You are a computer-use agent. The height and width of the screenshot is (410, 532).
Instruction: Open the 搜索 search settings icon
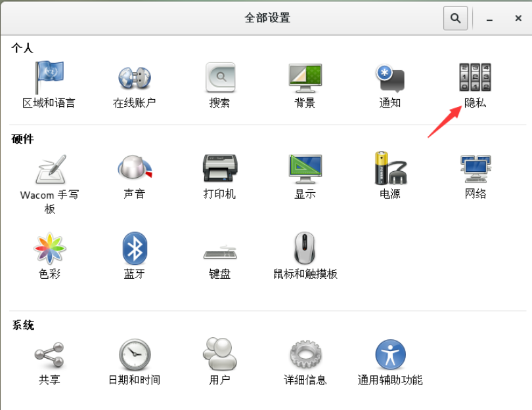click(220, 77)
